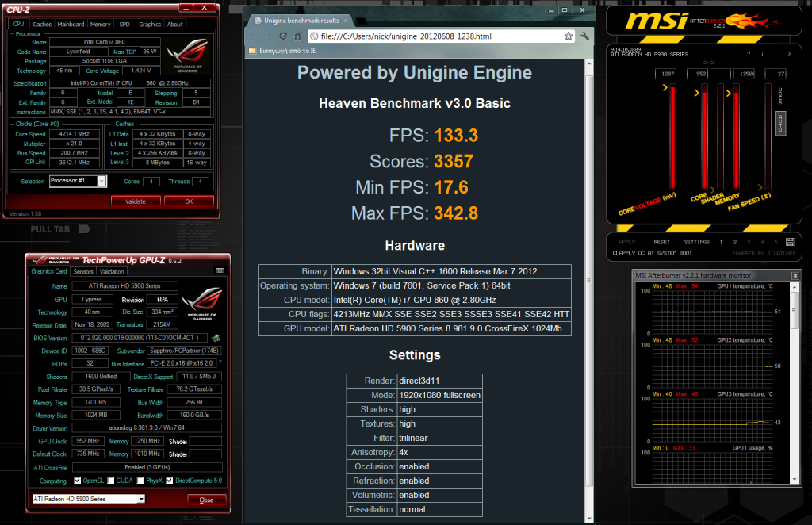Show Afterburner information icon
Screen dimensions: 812x525
click(x=762, y=54)
